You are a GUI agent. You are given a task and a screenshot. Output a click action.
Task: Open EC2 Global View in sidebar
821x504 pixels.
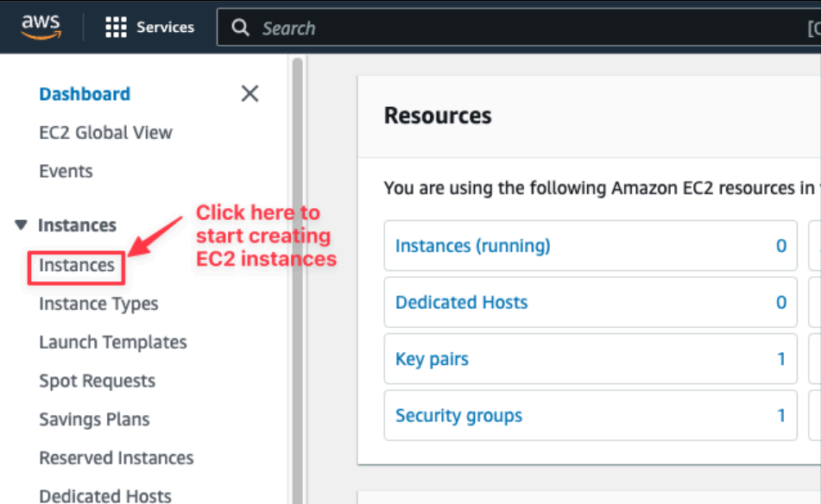(106, 133)
